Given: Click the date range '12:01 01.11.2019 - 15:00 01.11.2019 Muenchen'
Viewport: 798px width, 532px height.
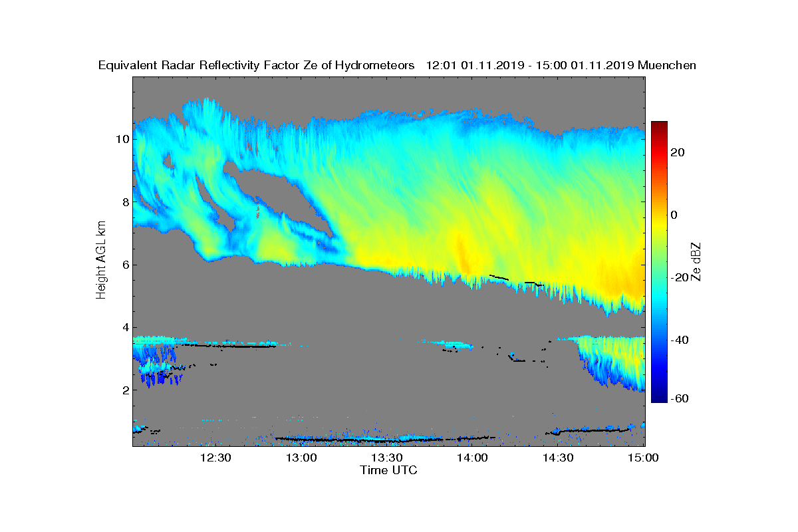Looking at the screenshot, I should click(x=561, y=65).
